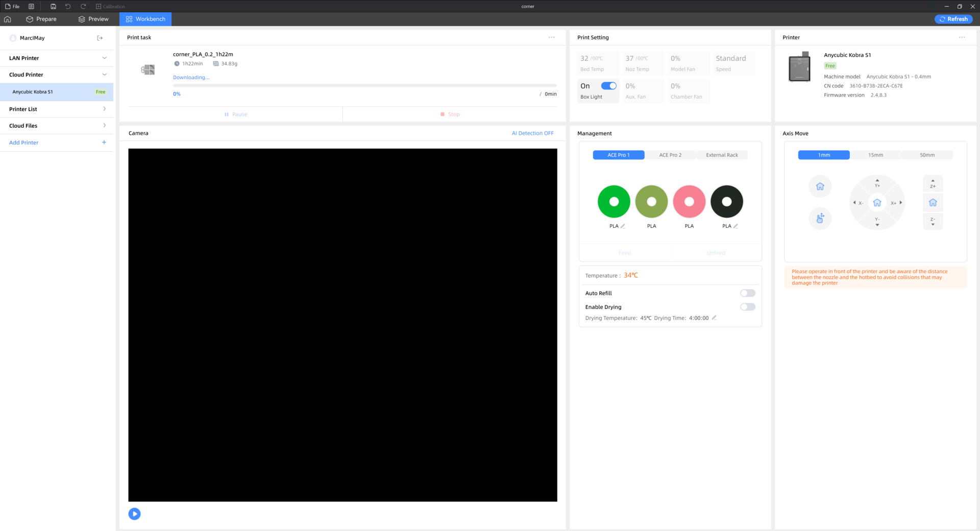
Task: Open the File menu
Action: pyautogui.click(x=12, y=7)
